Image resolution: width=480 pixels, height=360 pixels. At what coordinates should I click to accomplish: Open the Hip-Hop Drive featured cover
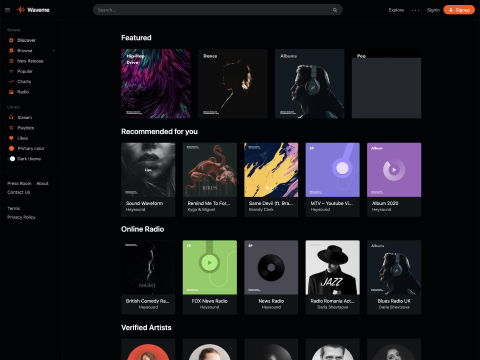[x=156, y=84]
